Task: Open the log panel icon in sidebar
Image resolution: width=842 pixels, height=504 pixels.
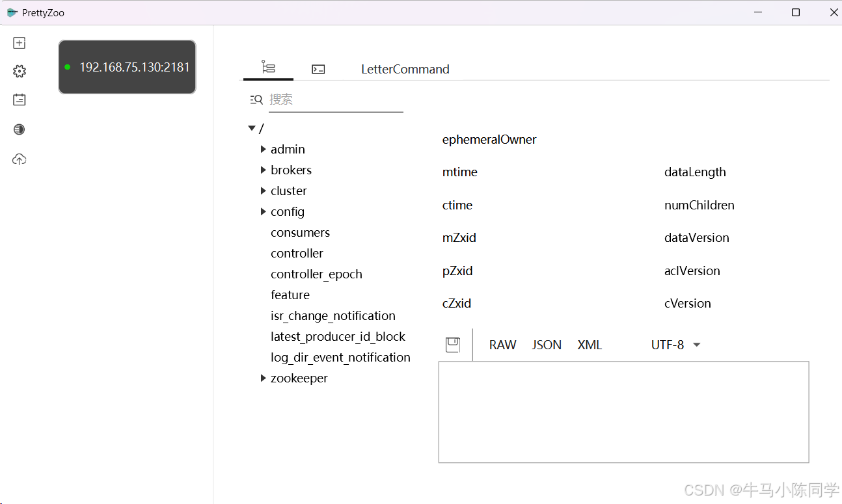Action: [20, 100]
